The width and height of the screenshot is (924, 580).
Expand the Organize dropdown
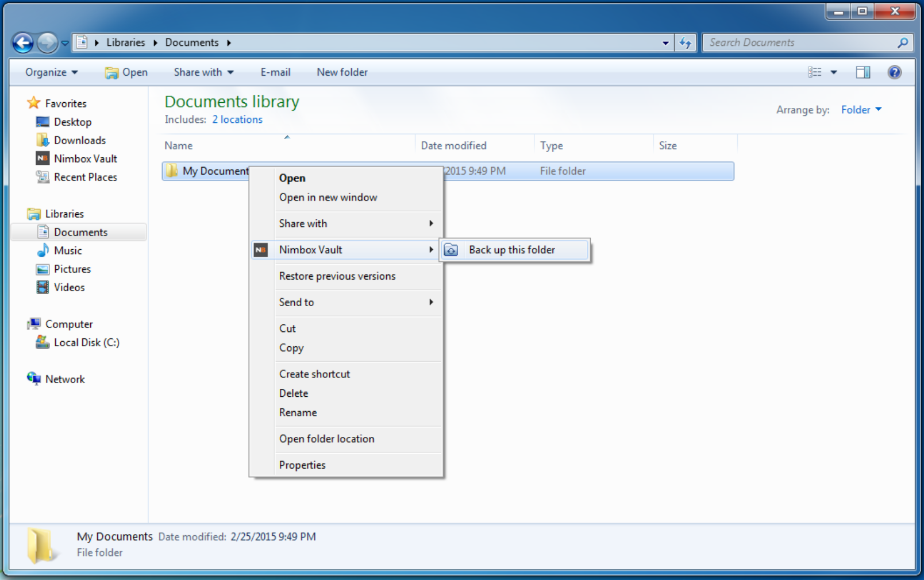coord(51,72)
